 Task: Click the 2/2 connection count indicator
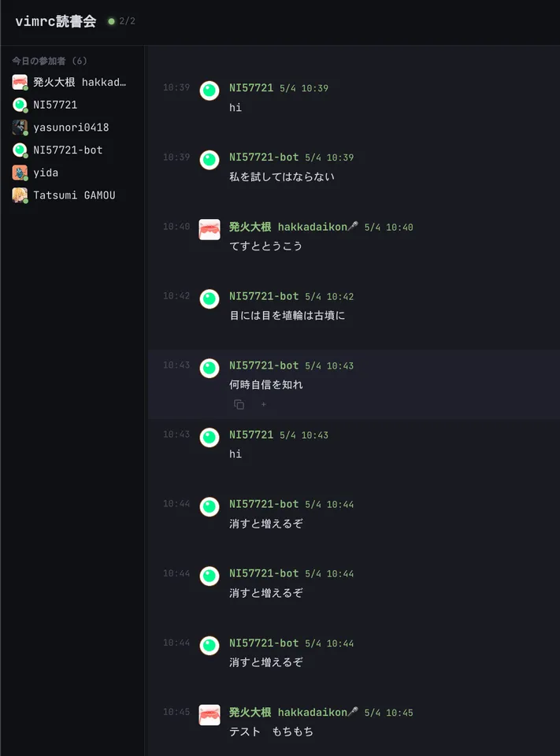pyautogui.click(x=128, y=21)
